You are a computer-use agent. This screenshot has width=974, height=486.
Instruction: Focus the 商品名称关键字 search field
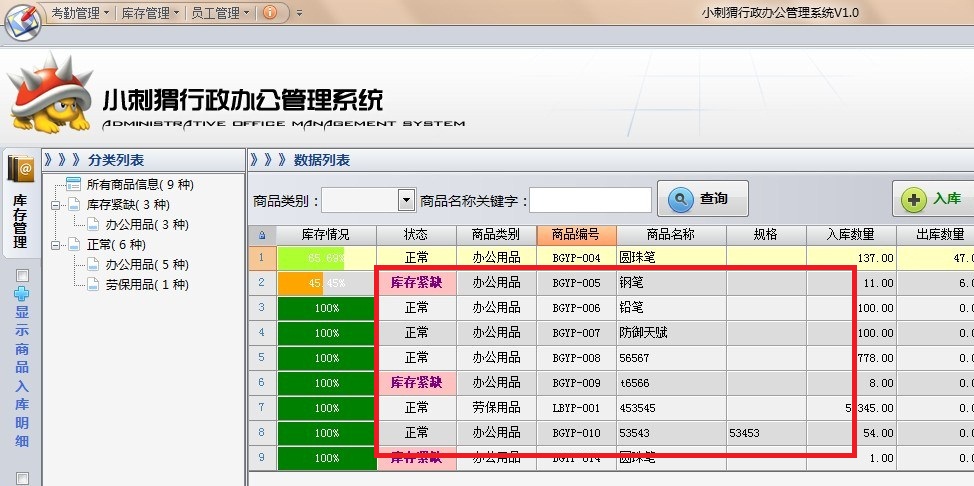tap(590, 200)
